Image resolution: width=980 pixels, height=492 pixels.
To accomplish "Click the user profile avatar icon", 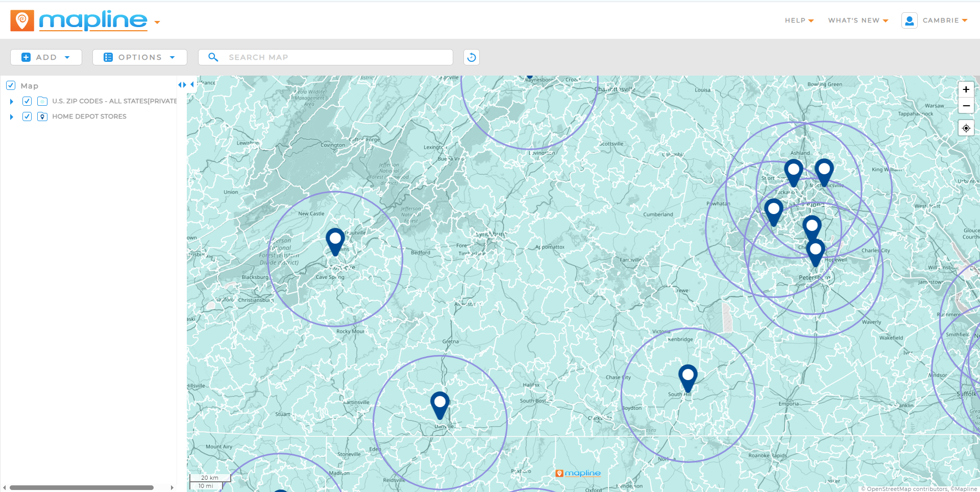I will pyautogui.click(x=909, y=20).
